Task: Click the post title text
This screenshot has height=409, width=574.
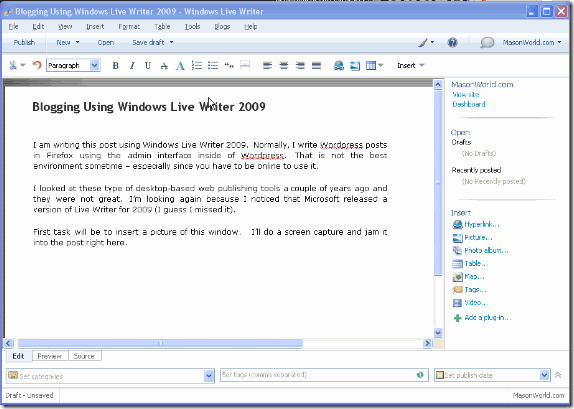Action: tap(149, 107)
